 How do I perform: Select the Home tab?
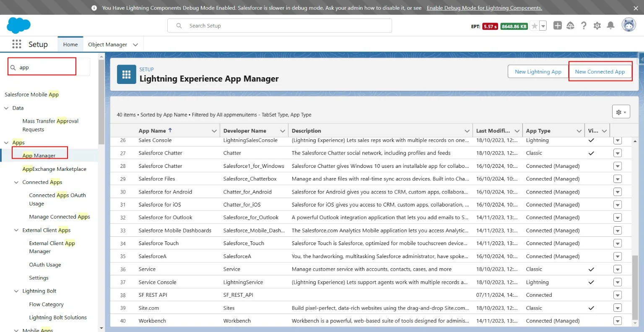(70, 44)
